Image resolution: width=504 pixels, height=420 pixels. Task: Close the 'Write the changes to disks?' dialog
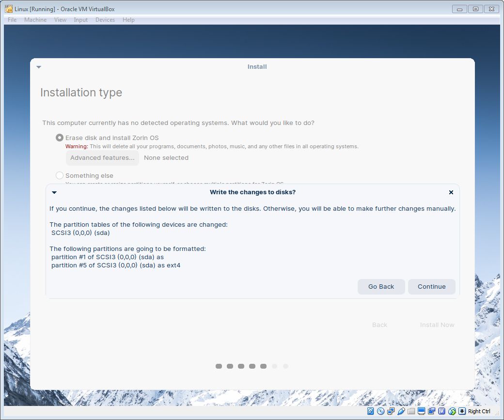[x=451, y=192]
